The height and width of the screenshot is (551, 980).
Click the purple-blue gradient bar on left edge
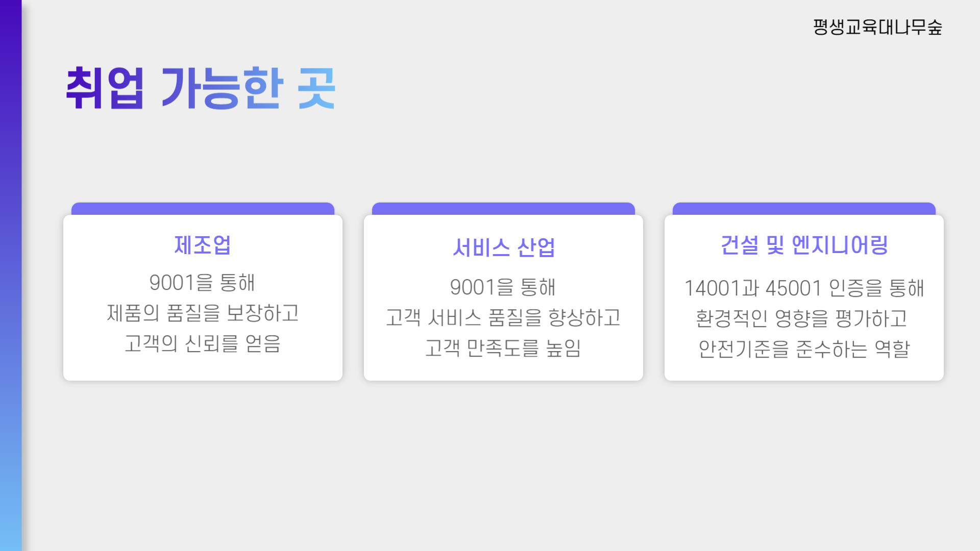coord(11,275)
